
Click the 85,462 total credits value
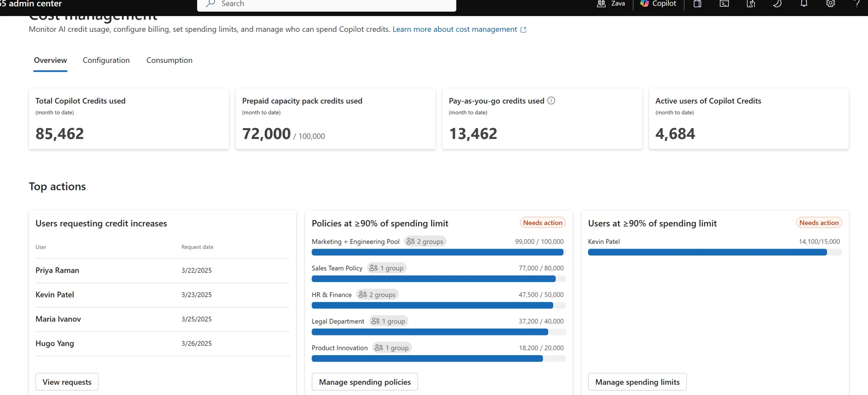[60, 134]
